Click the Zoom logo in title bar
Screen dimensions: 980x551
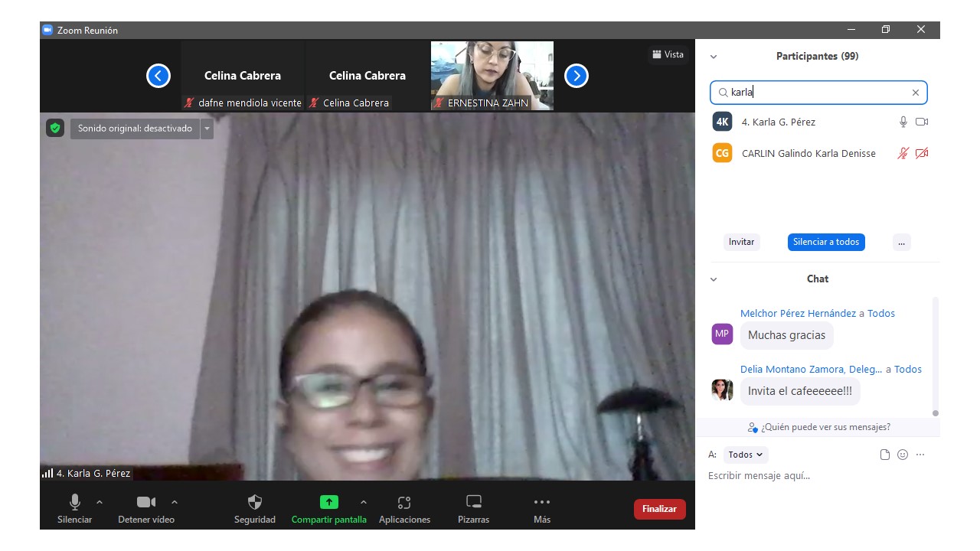click(x=47, y=30)
